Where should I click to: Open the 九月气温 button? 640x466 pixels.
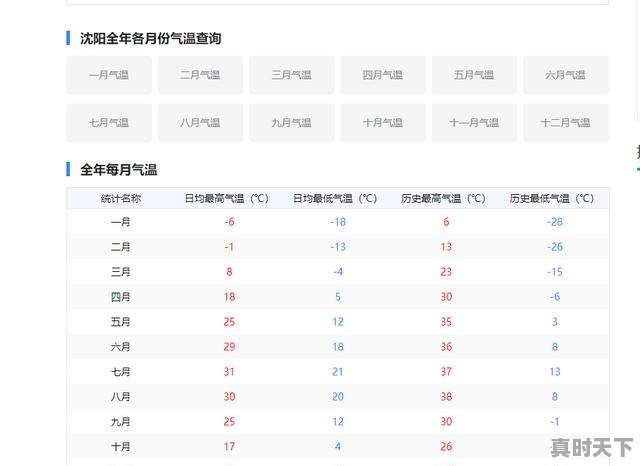[x=292, y=123]
